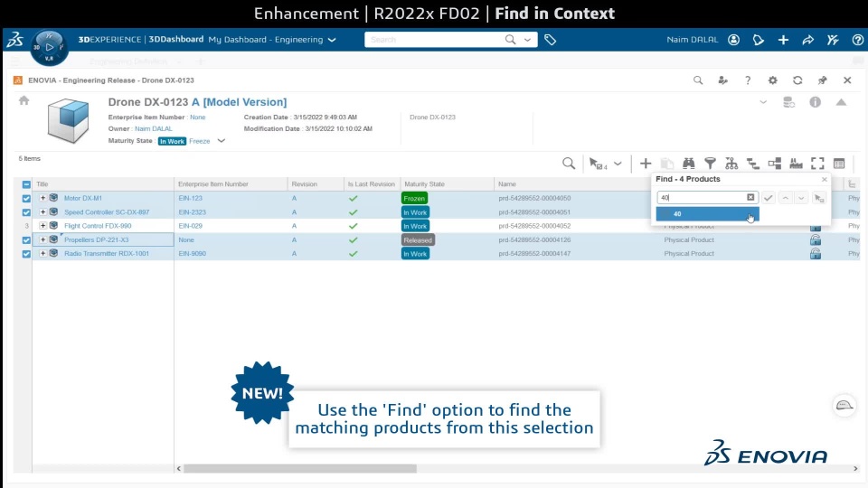Image resolution: width=868 pixels, height=488 pixels.
Task: Click the lock icon in Radio Transmitter row
Action: [816, 254]
